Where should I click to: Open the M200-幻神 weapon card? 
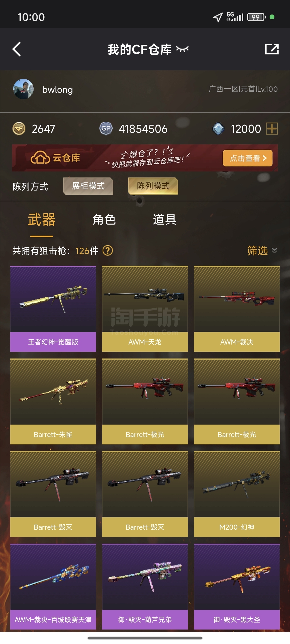(237, 494)
